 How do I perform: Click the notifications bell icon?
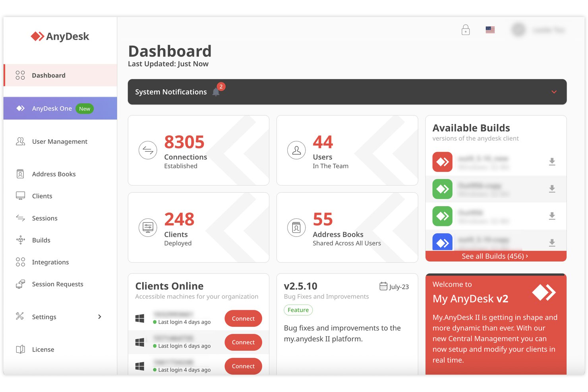click(216, 92)
